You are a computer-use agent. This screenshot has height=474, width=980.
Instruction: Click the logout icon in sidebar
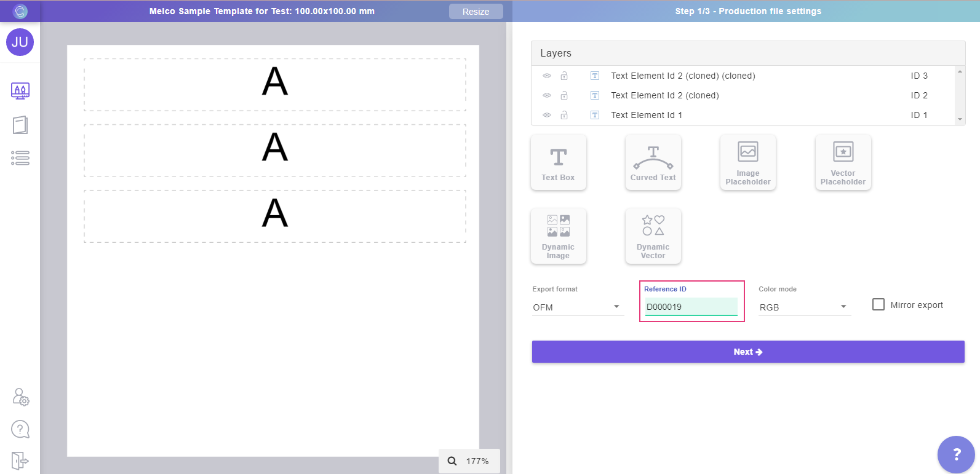[20, 460]
